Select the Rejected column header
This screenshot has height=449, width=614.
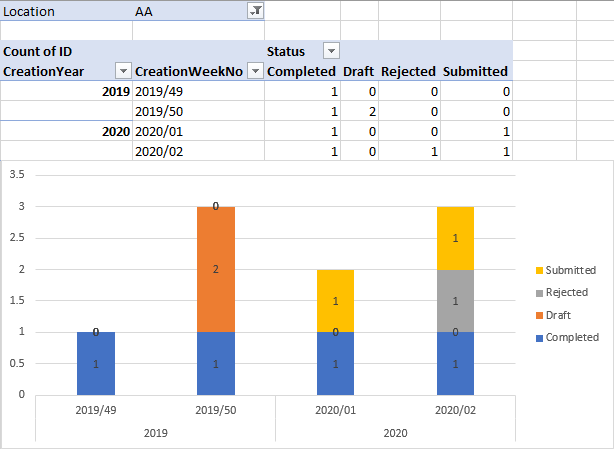pos(410,71)
